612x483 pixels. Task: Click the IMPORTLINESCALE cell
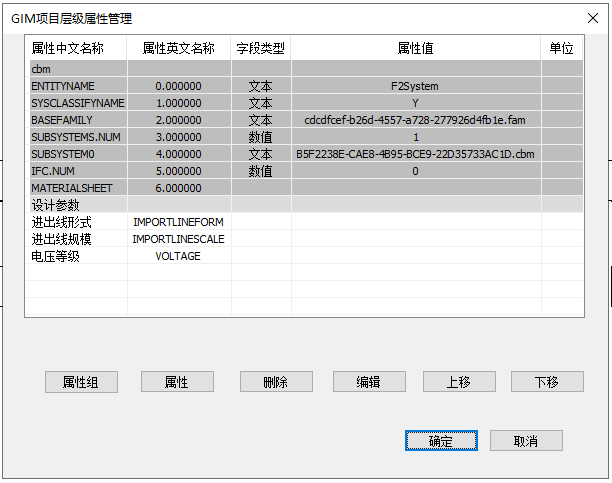point(179,239)
